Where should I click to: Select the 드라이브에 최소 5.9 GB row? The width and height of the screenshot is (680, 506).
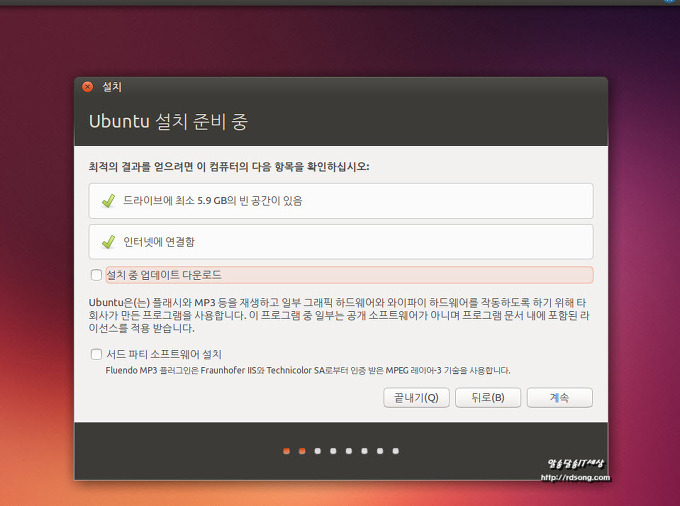[x=340, y=201]
